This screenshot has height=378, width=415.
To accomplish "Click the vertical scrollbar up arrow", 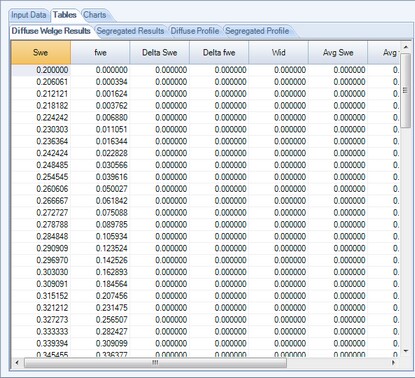I will [406, 47].
